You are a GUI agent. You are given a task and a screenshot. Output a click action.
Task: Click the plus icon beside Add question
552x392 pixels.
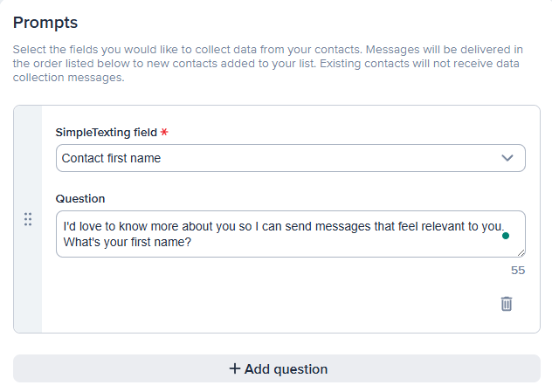pyautogui.click(x=234, y=368)
